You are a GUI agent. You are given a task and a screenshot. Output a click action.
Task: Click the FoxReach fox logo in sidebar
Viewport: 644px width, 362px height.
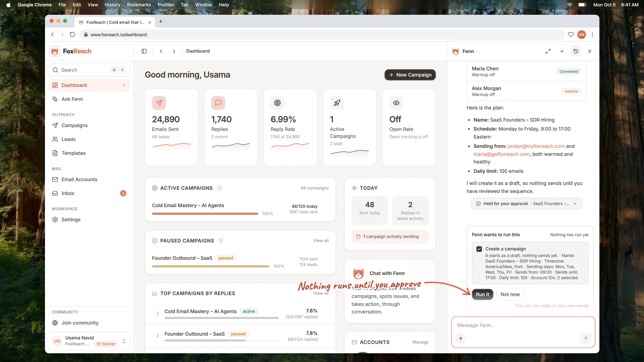pos(55,51)
